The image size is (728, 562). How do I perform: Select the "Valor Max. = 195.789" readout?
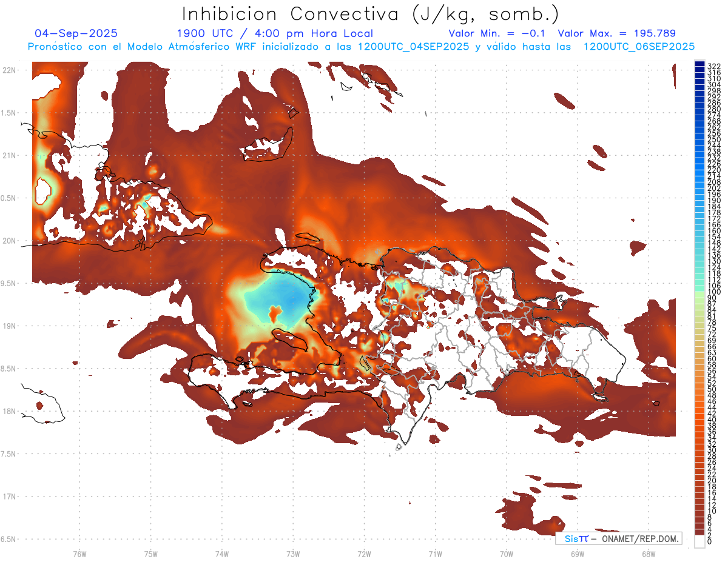pyautogui.click(x=616, y=33)
